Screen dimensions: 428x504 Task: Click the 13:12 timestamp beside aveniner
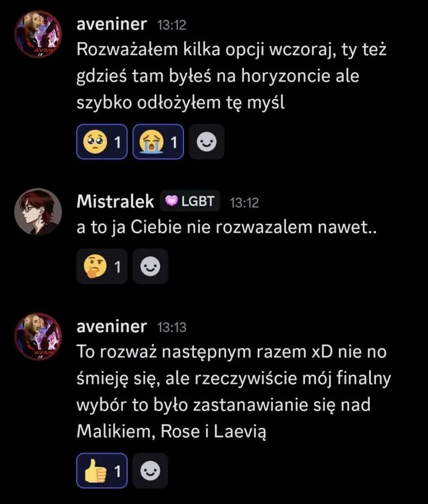171,24
